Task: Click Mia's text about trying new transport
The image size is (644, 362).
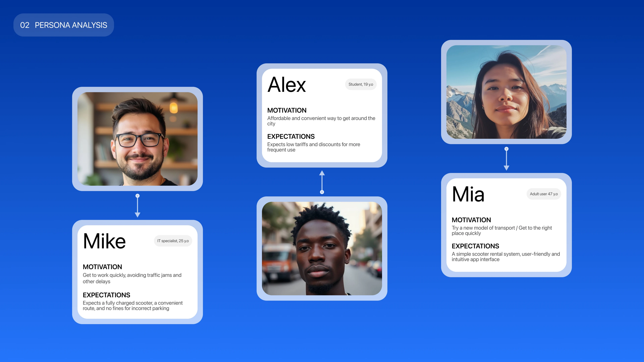Action: pyautogui.click(x=502, y=230)
